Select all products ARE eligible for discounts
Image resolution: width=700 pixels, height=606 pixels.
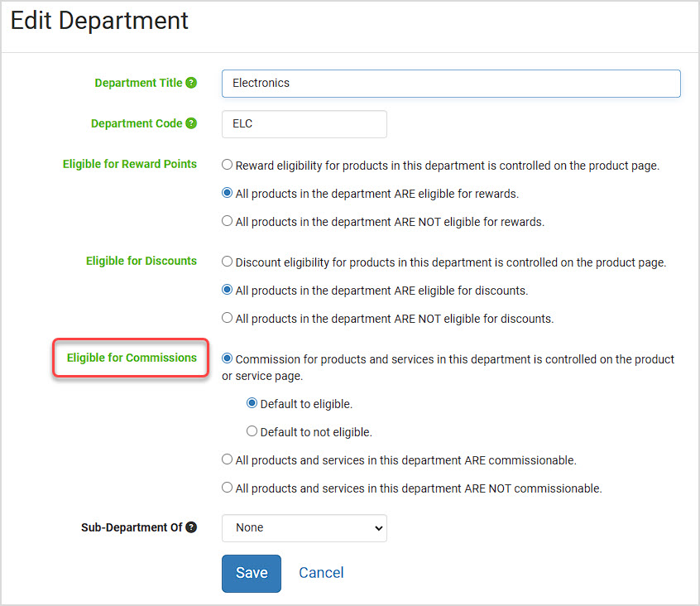click(x=228, y=290)
